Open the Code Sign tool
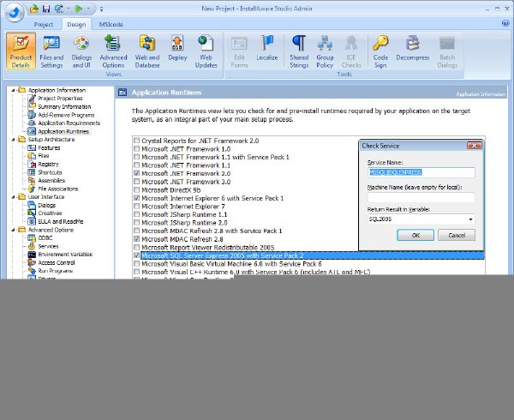The image size is (514, 420). click(380, 51)
